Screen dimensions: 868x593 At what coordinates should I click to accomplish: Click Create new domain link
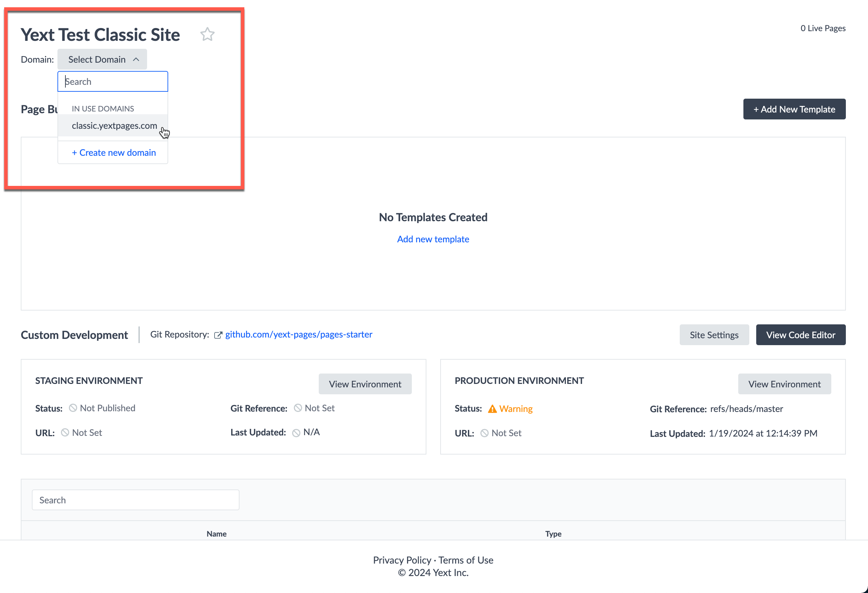pos(114,152)
